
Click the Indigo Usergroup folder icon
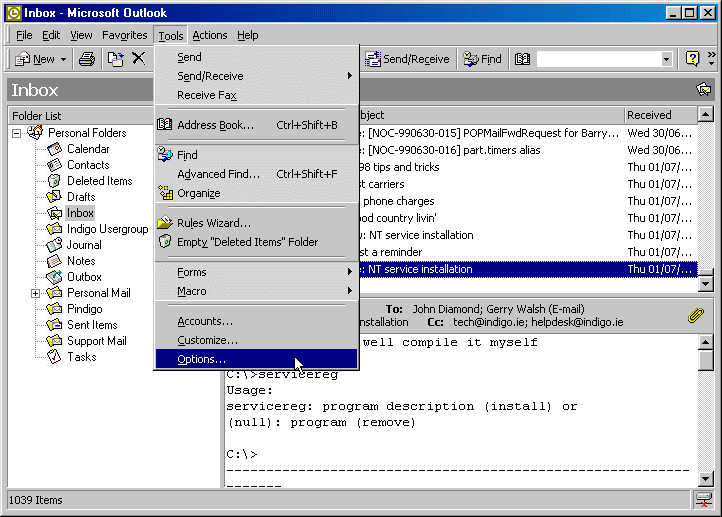[x=54, y=229]
